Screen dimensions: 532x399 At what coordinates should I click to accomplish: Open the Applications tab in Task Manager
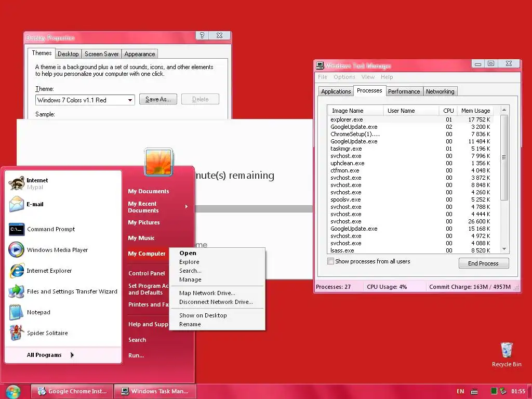pyautogui.click(x=336, y=91)
